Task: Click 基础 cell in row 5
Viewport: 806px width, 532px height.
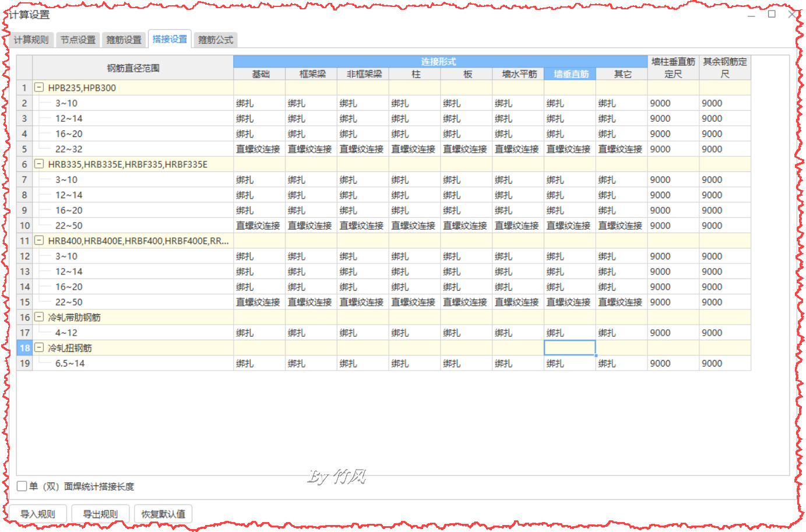Action: 259,149
